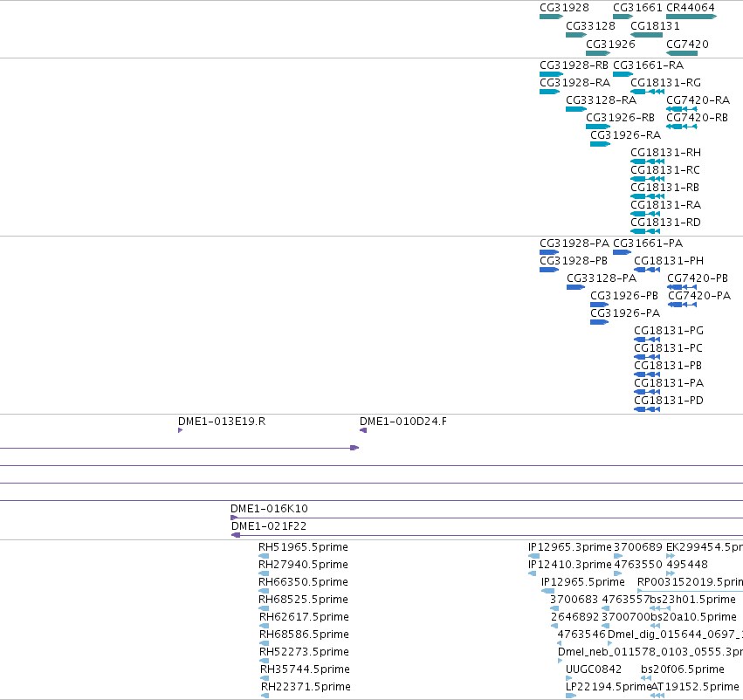Image resolution: width=743 pixels, height=700 pixels.
Task: Click the CG18131-PA protein label
Action: (669, 383)
